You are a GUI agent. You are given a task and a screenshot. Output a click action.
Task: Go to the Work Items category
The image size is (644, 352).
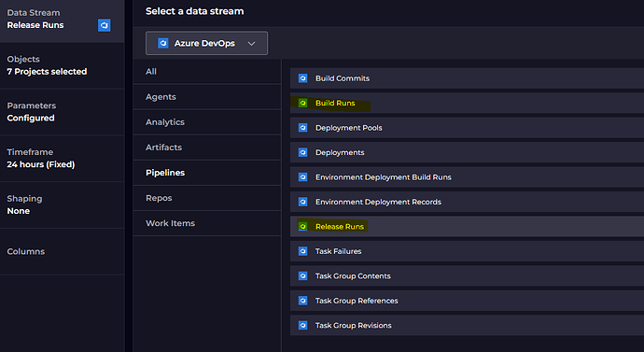207,223
